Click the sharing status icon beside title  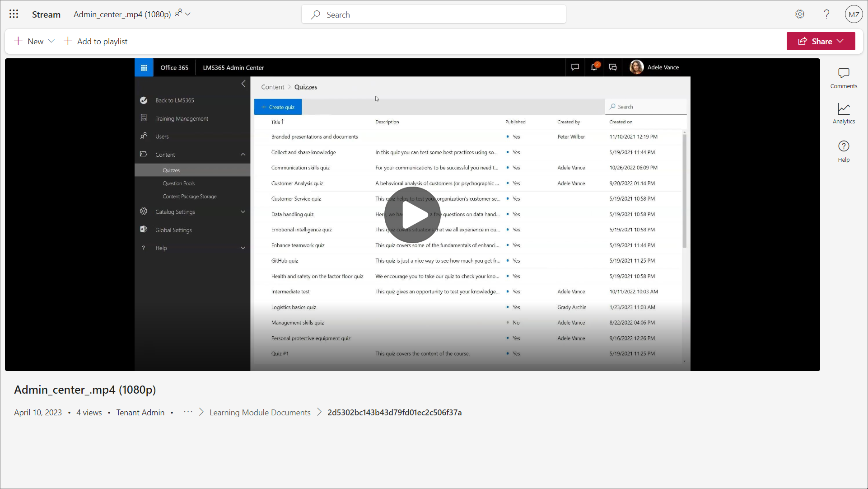pos(178,13)
